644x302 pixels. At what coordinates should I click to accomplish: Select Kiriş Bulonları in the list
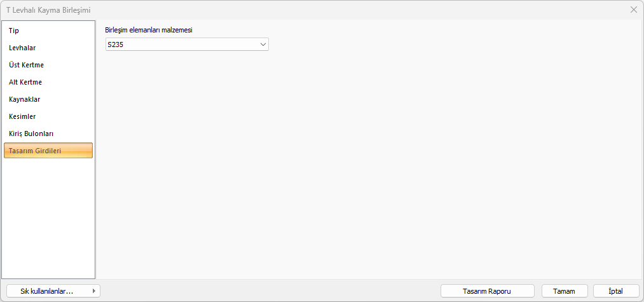[x=31, y=134]
